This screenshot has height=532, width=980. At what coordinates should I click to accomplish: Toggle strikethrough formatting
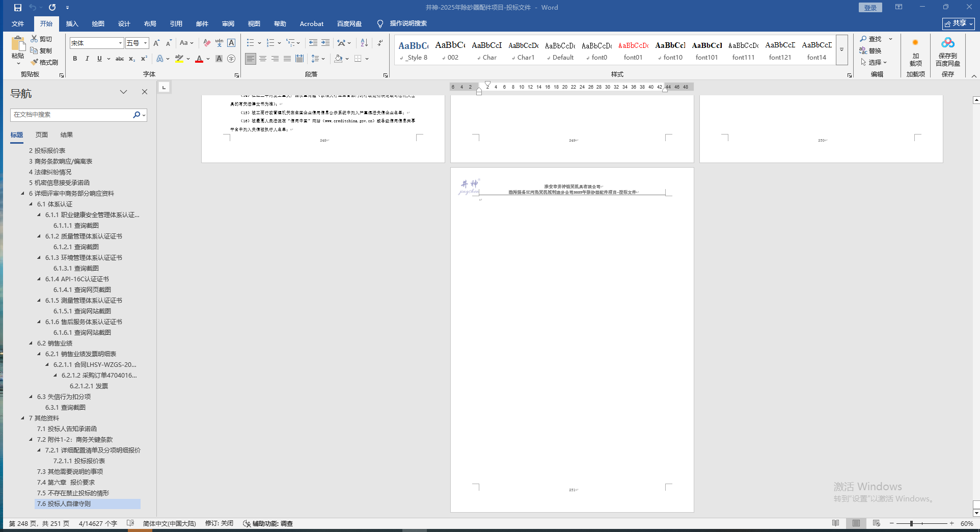click(x=120, y=59)
